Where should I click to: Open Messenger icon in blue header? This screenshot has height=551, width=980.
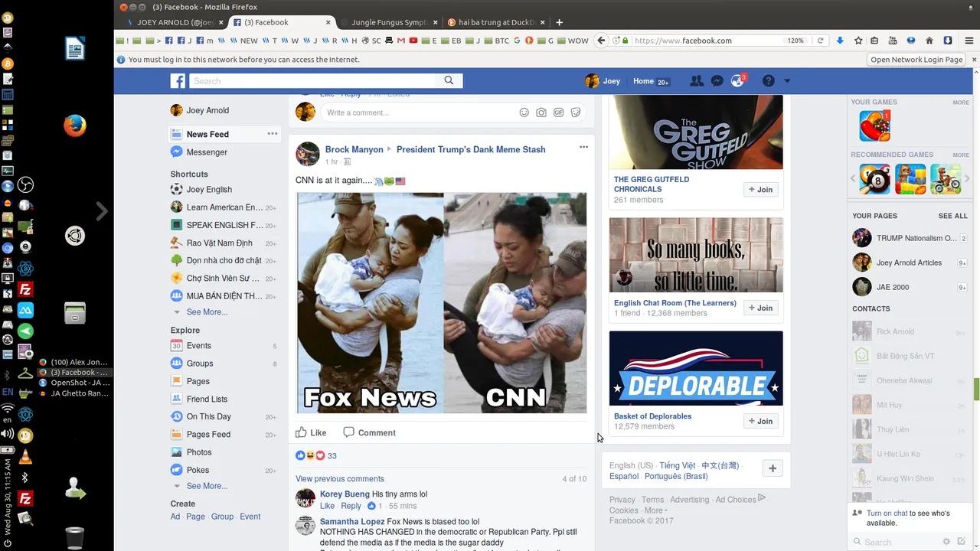[x=717, y=81]
